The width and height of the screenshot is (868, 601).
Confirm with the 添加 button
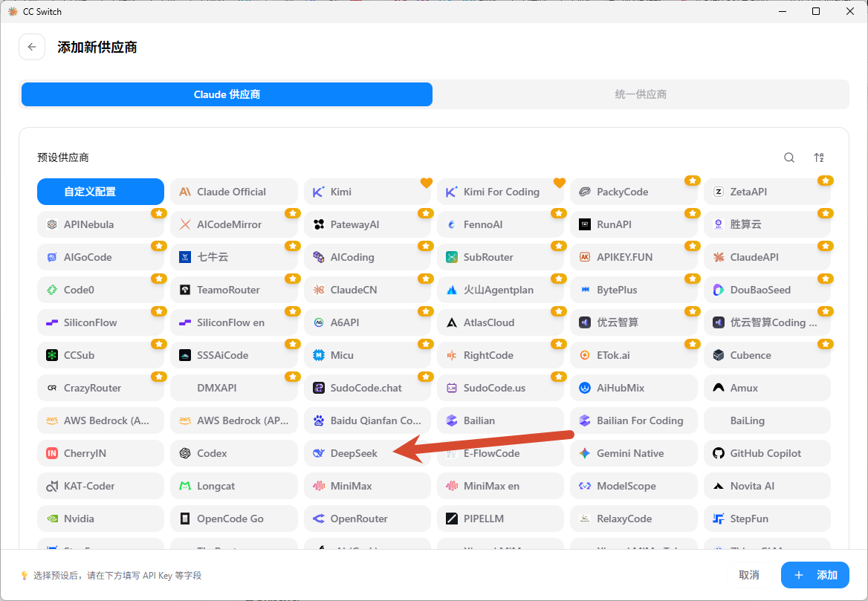(814, 575)
